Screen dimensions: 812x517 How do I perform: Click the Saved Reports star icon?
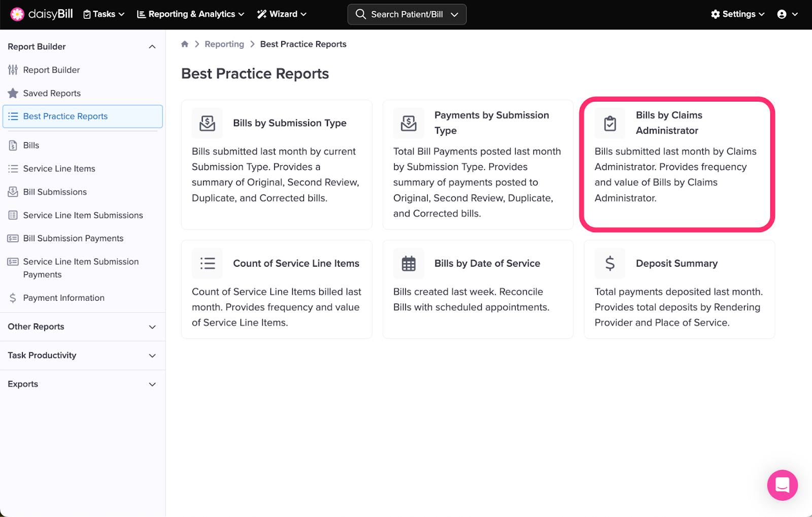coord(13,93)
